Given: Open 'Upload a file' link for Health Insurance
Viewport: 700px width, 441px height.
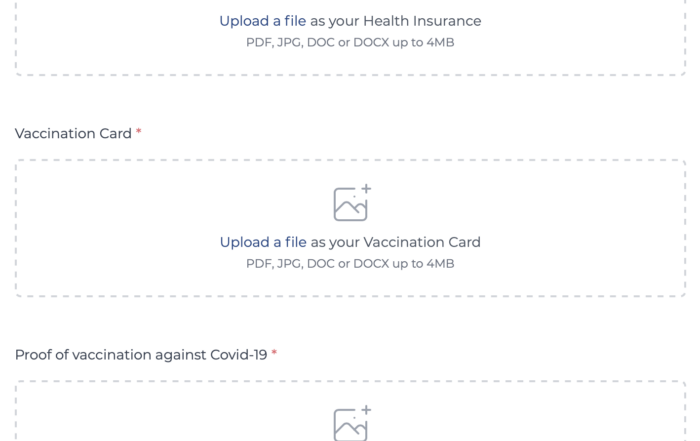Looking at the screenshot, I should click(262, 21).
